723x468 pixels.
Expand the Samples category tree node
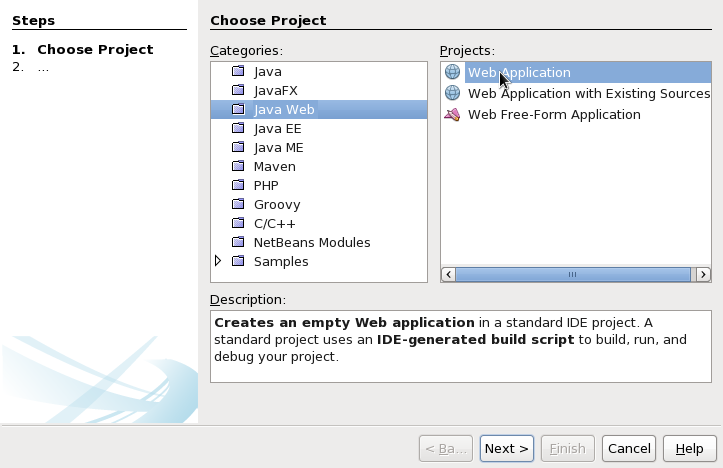coord(218,261)
